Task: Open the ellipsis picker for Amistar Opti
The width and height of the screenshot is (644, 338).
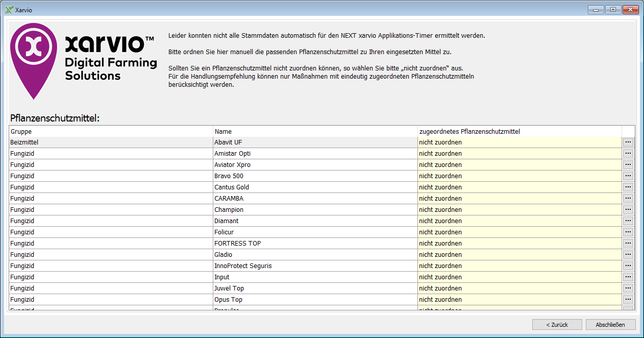Action: 628,153
